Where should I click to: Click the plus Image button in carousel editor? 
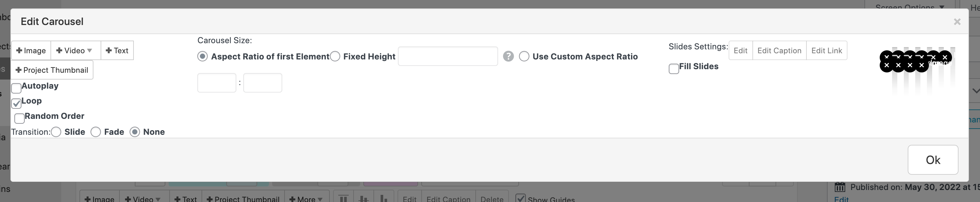31,51
